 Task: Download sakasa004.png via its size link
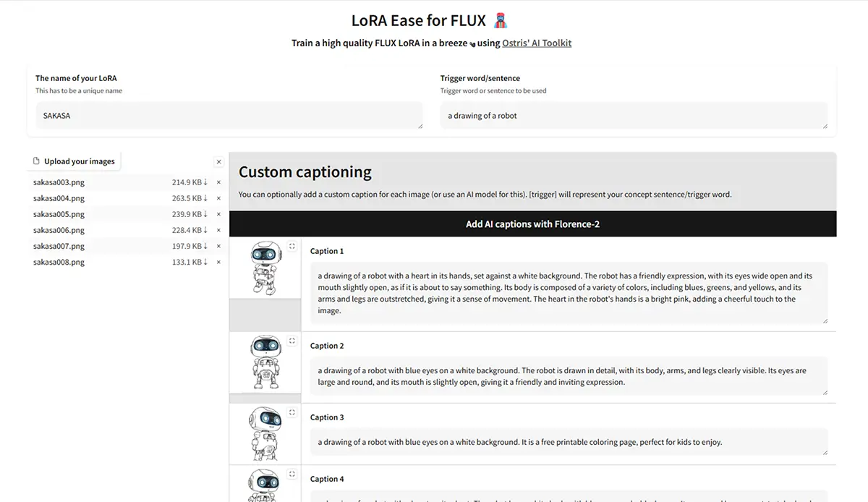[x=190, y=198]
